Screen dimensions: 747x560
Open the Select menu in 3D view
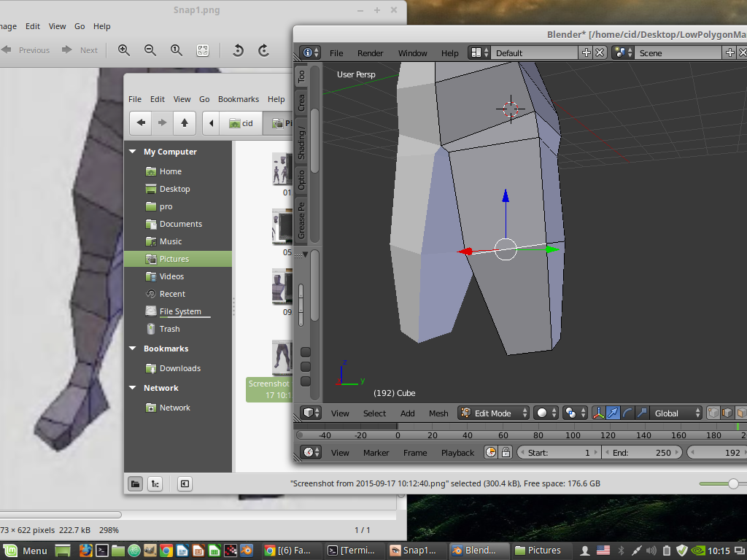click(374, 413)
